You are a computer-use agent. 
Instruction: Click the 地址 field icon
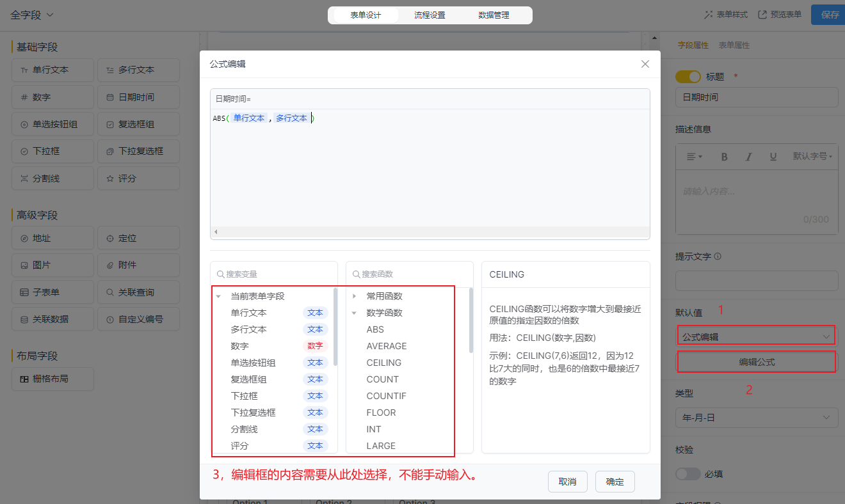click(x=24, y=238)
